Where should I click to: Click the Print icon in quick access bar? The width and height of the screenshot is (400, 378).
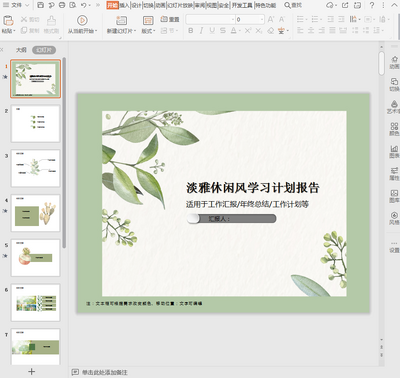[x=62, y=5]
